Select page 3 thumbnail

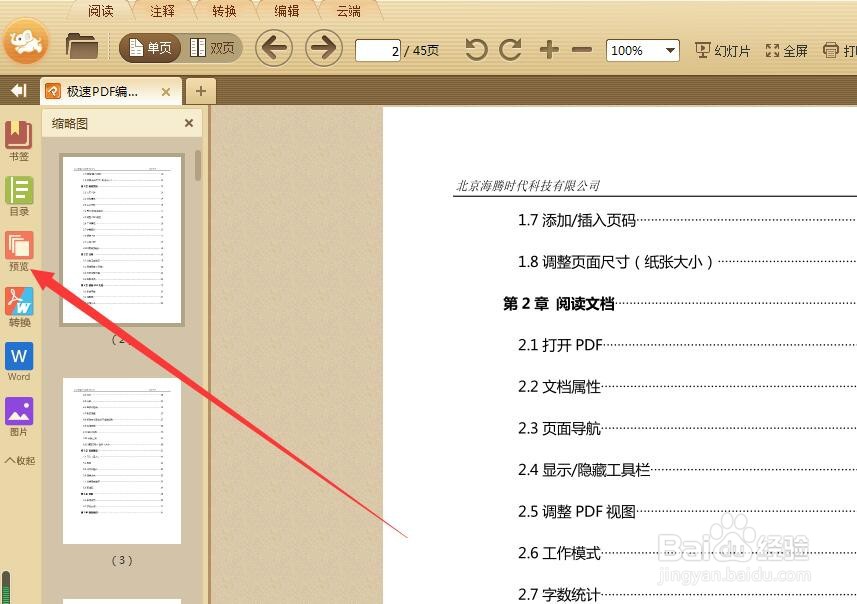[122, 461]
